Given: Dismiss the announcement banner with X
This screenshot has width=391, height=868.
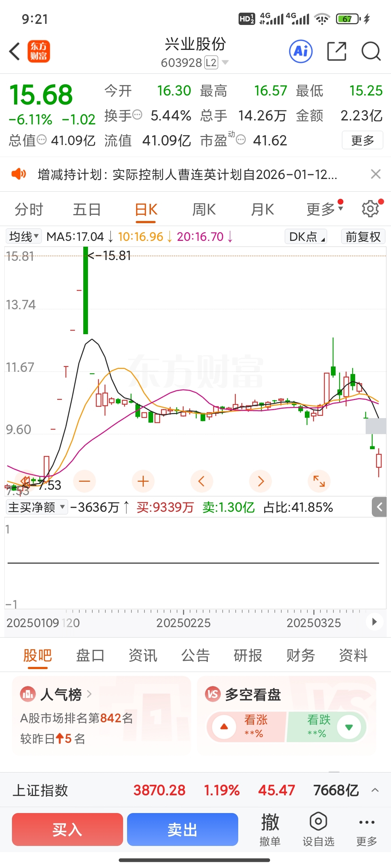Looking at the screenshot, I should point(376,174).
